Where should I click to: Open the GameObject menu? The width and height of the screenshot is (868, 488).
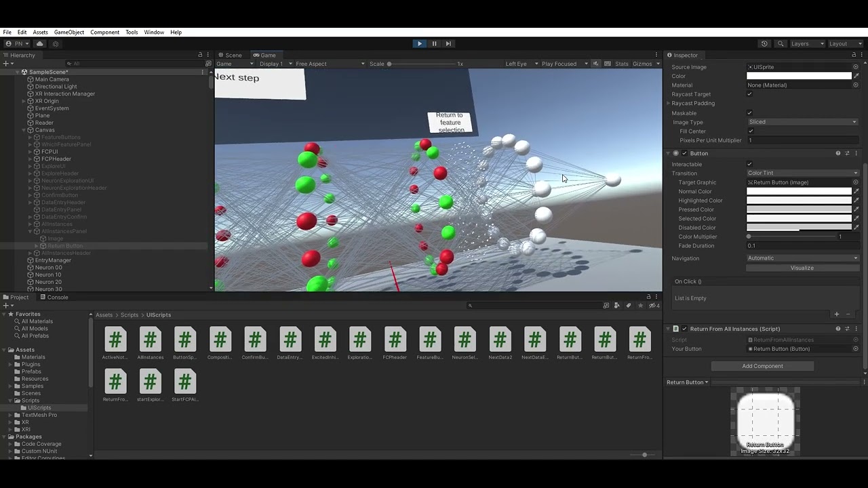69,33
